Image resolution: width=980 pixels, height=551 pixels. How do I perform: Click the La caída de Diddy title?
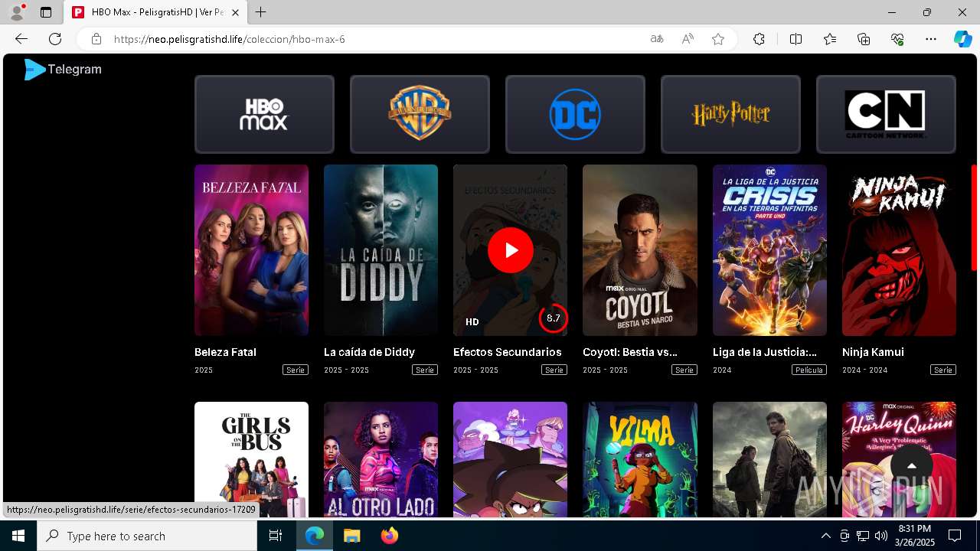pos(369,352)
